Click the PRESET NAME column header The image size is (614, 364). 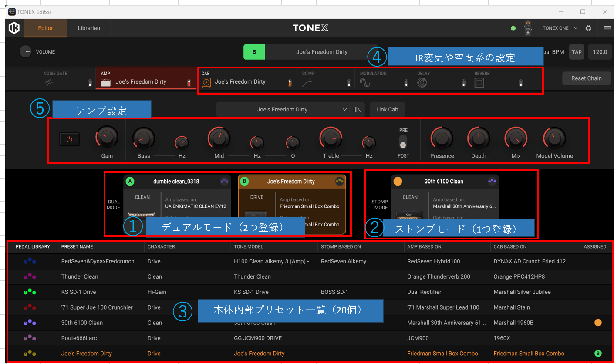77,247
